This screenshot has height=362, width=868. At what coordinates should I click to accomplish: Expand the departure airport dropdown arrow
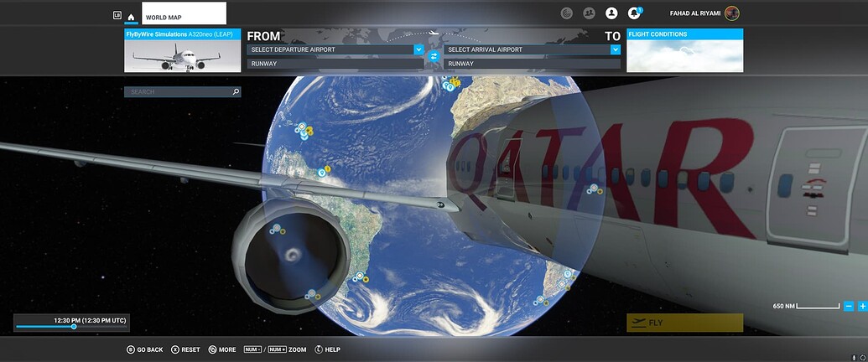click(418, 49)
